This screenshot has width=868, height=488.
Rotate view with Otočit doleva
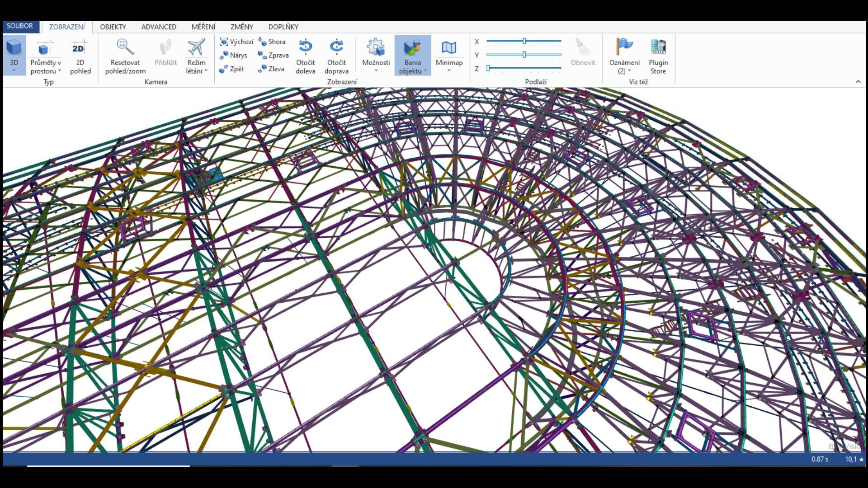coord(306,56)
